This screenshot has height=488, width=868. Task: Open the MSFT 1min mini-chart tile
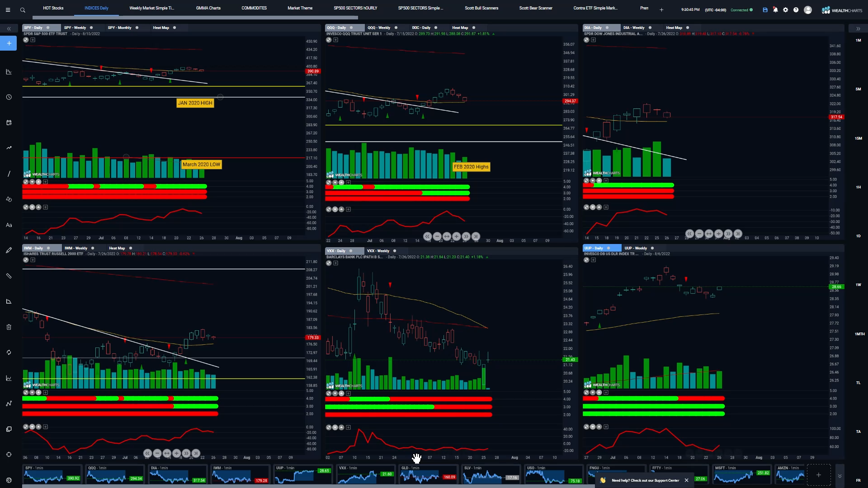741,475
